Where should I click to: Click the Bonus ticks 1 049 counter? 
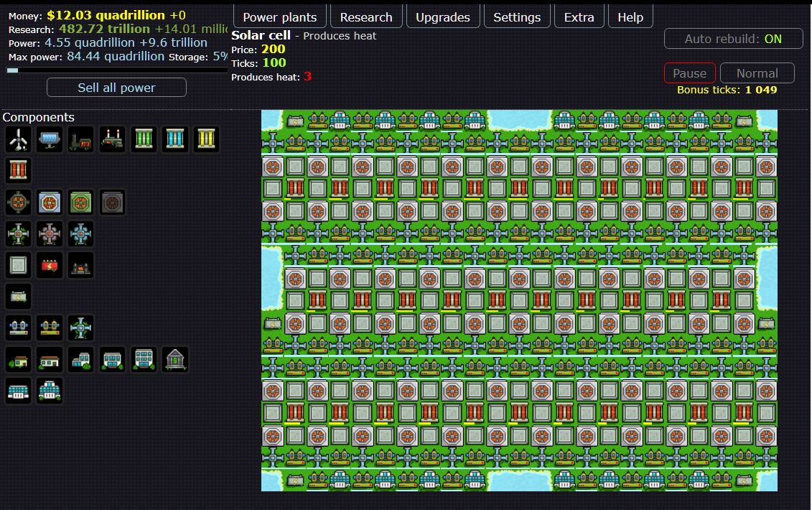[x=727, y=90]
